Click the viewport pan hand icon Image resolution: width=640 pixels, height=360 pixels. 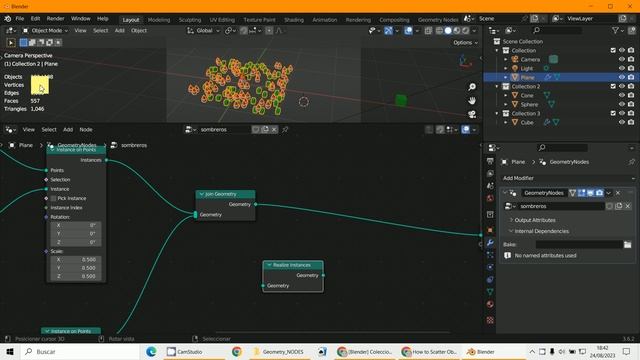(x=472, y=100)
